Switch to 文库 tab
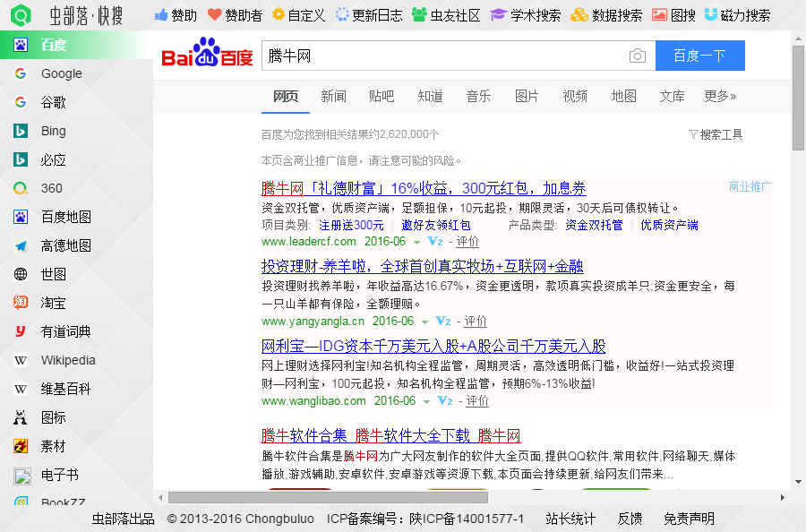The height and width of the screenshot is (532, 806). 672,96
